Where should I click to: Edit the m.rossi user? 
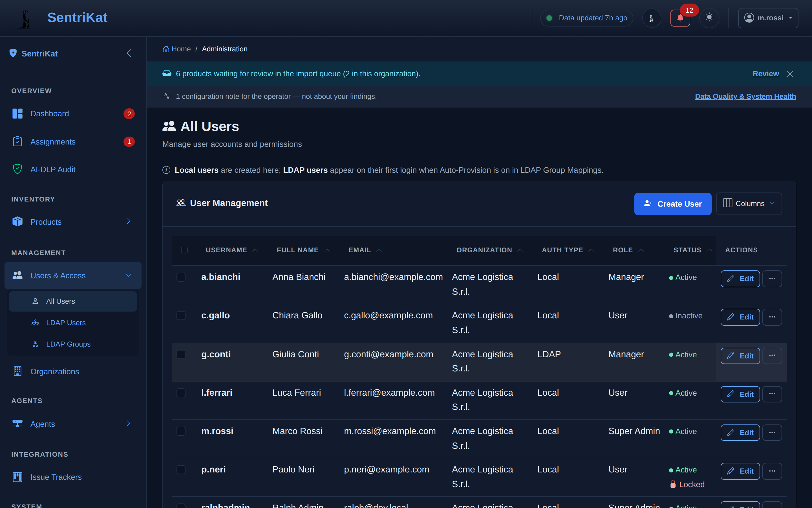click(x=740, y=432)
